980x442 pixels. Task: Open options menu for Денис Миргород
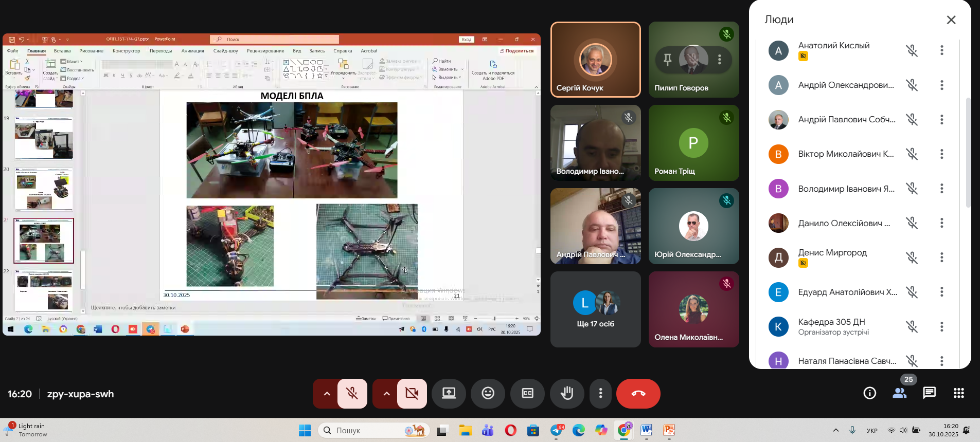(941, 257)
